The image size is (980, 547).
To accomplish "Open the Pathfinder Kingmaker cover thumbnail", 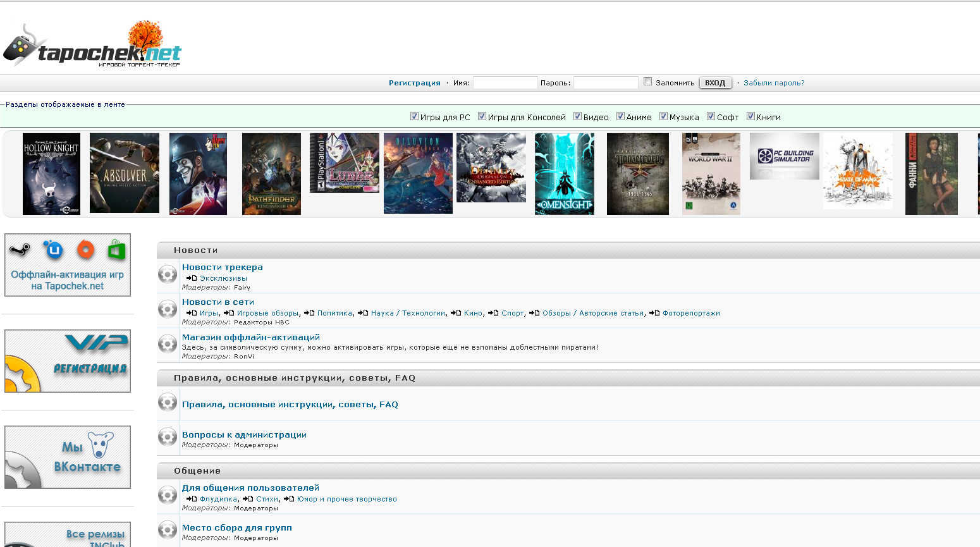I will 271,174.
